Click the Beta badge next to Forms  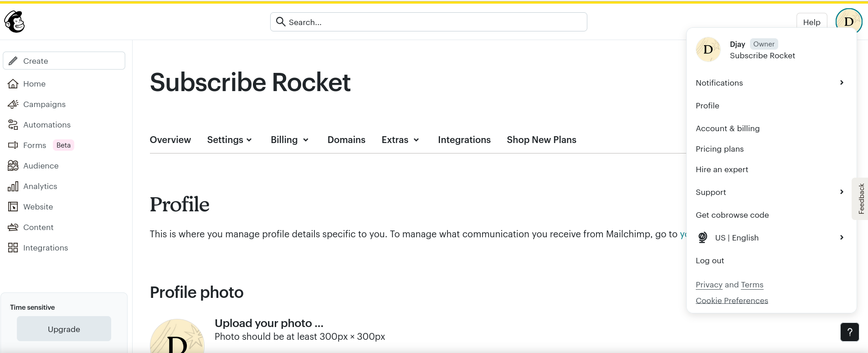[63, 145]
